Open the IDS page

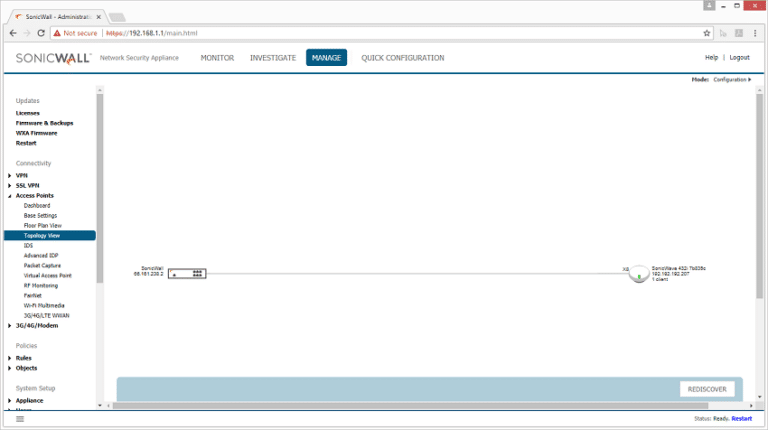(28, 245)
